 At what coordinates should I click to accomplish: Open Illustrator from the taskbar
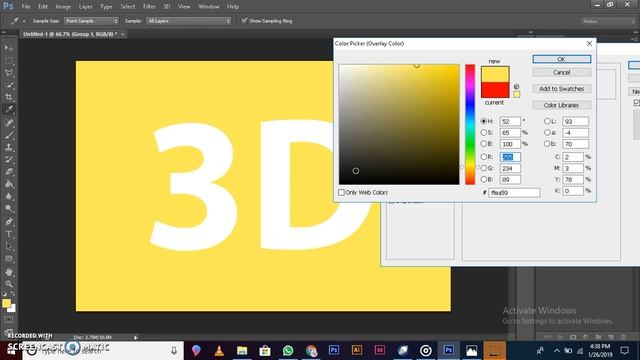click(357, 350)
